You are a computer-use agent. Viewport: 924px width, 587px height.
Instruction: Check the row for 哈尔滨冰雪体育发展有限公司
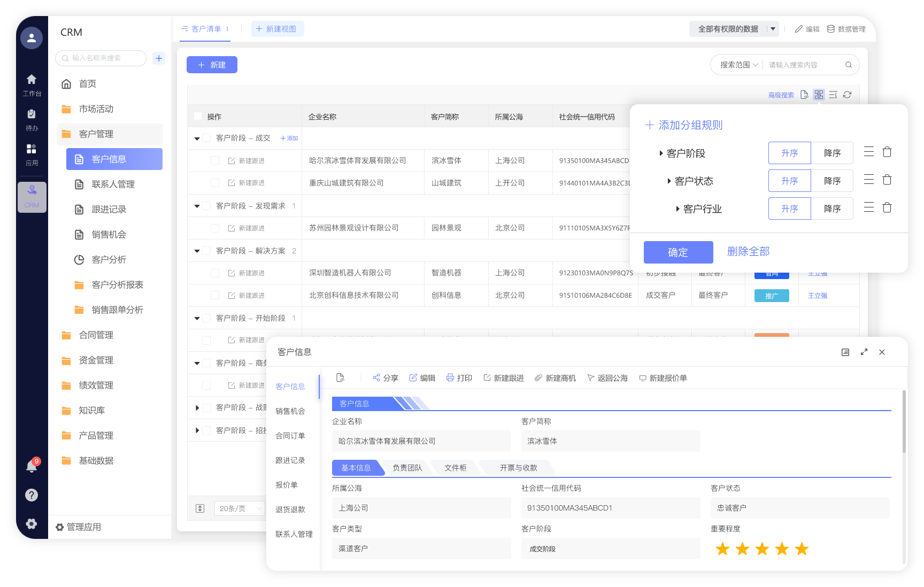[214, 160]
